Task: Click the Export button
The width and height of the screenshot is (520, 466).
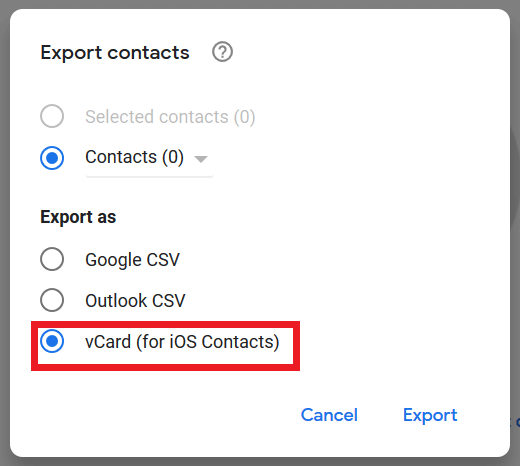Action: click(430, 415)
